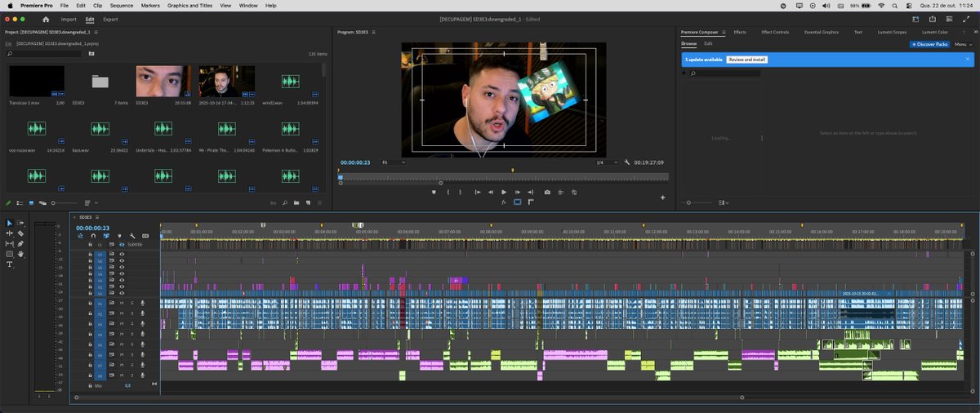Switch Project panel to list view
This screenshot has width=980, height=413.
pyautogui.click(x=20, y=202)
